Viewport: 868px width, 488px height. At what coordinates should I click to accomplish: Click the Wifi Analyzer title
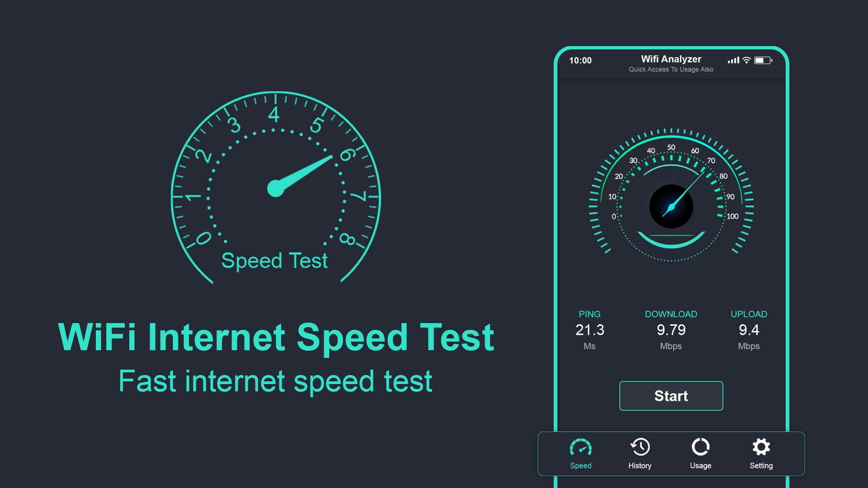coord(671,59)
